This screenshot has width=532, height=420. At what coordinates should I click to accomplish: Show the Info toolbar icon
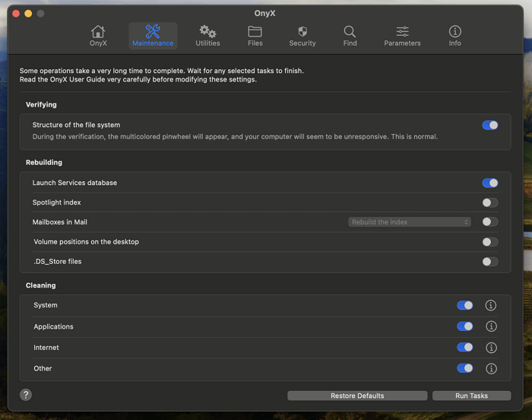coord(454,32)
